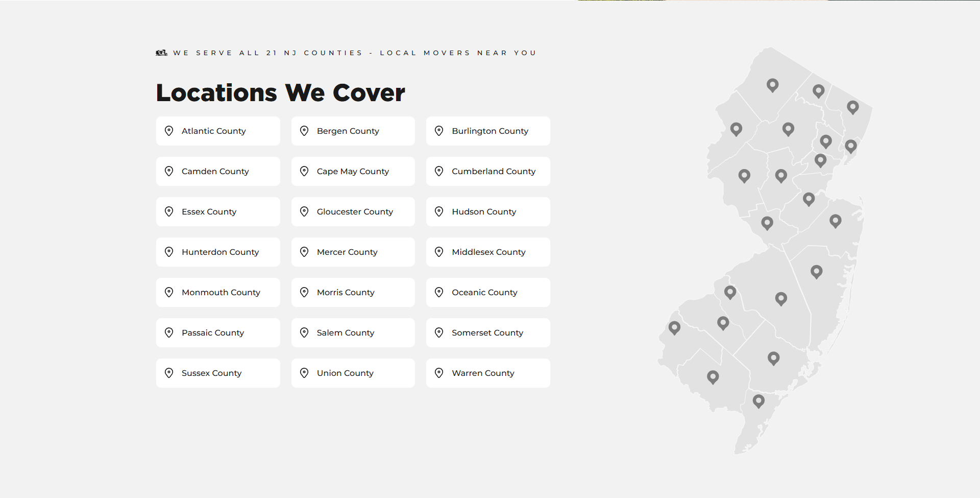
Task: Open Monmouth County link
Action: [x=218, y=292]
